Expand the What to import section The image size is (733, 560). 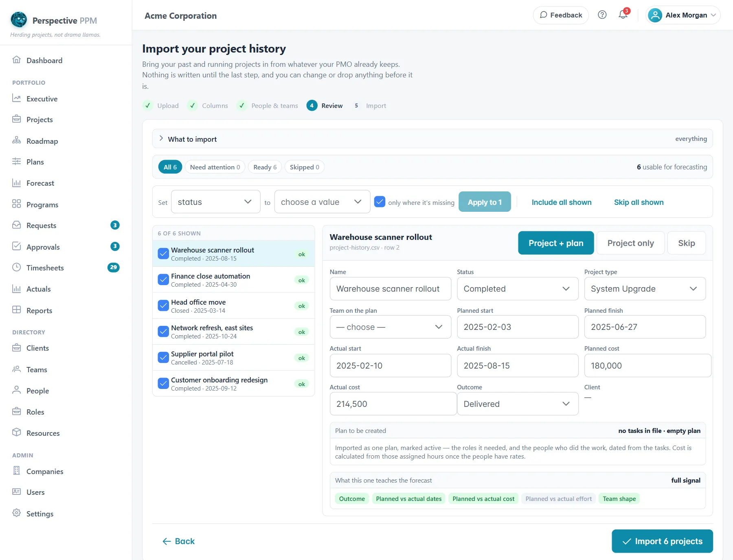coord(432,139)
